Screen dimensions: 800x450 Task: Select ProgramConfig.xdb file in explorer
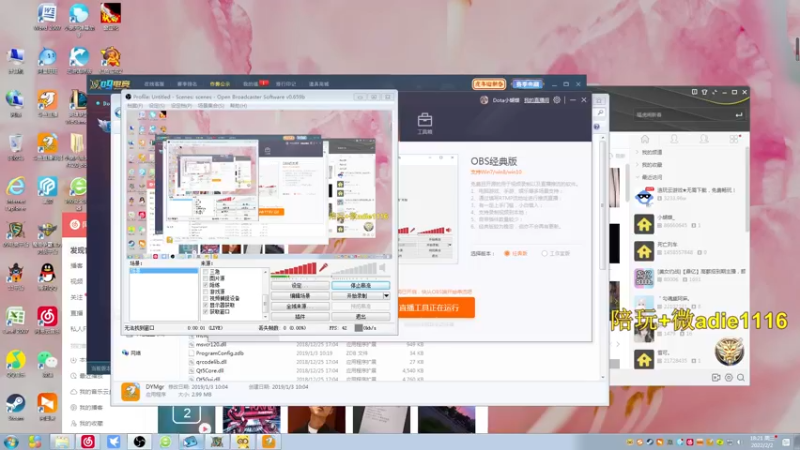tap(220, 353)
